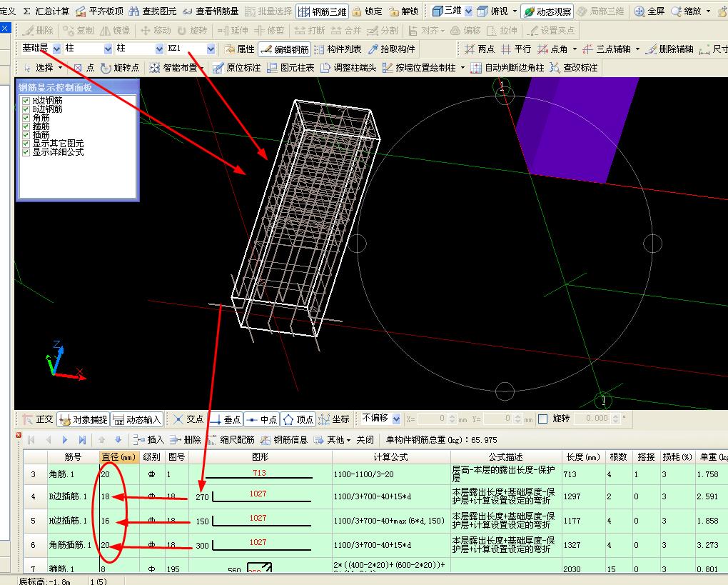
Task: Click the 钢筋信息 (rebar info) button
Action: [284, 440]
